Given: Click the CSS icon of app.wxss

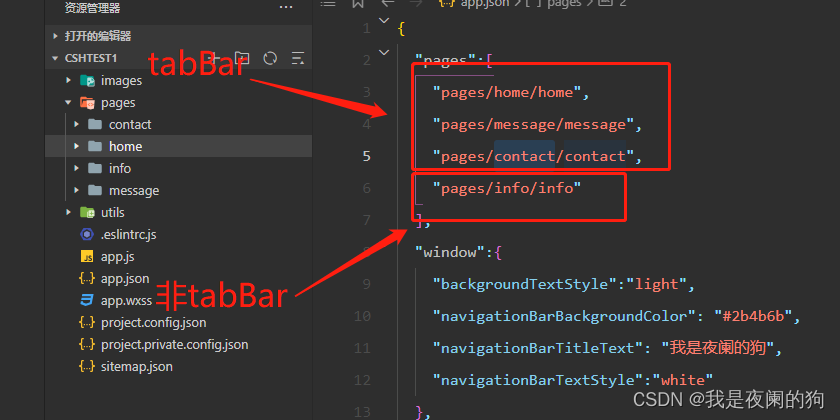Looking at the screenshot, I should pyautogui.click(x=87, y=301).
